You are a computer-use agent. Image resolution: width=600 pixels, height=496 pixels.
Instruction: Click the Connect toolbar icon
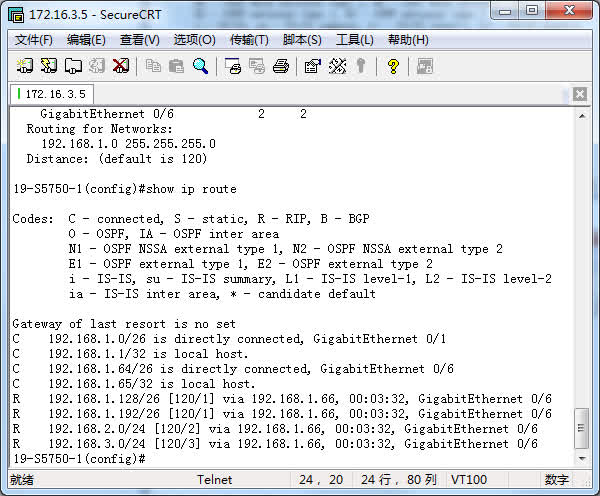[x=24, y=66]
